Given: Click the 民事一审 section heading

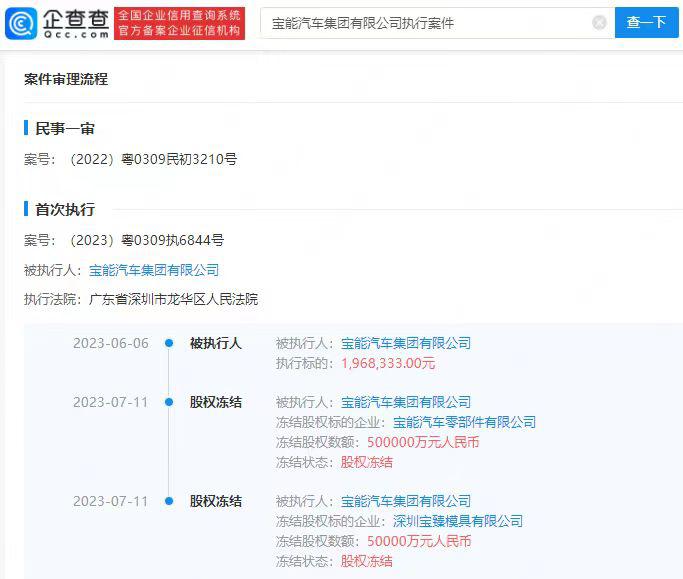Looking at the screenshot, I should click(x=65, y=129).
